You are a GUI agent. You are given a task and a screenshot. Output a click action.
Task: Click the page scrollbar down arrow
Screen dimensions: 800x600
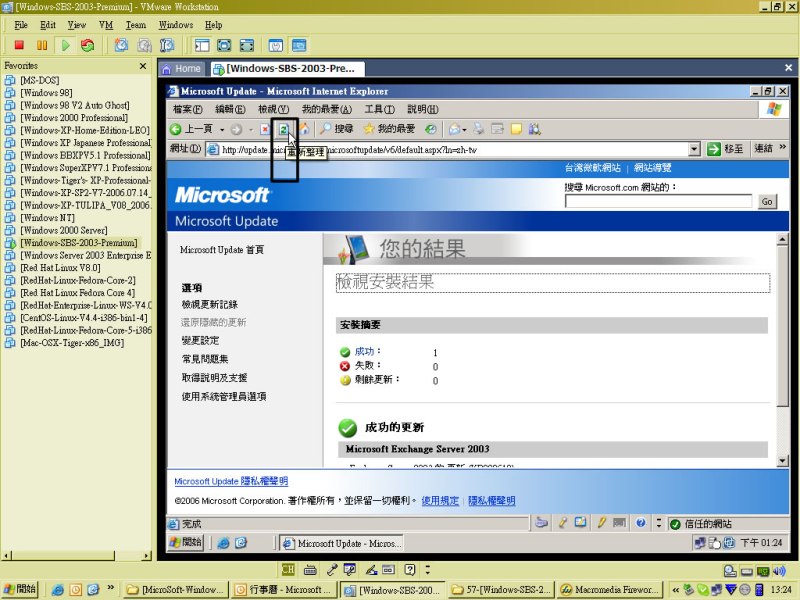click(x=782, y=461)
